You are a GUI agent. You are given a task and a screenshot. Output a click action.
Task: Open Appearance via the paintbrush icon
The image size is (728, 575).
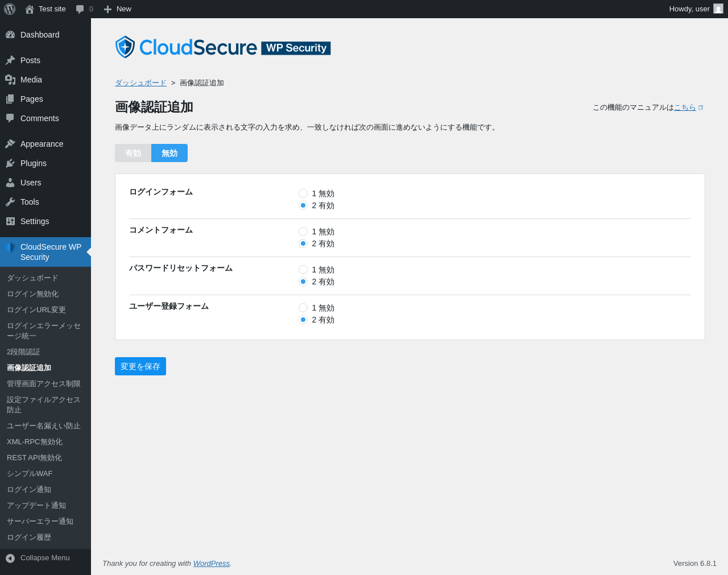pyautogui.click(x=10, y=144)
